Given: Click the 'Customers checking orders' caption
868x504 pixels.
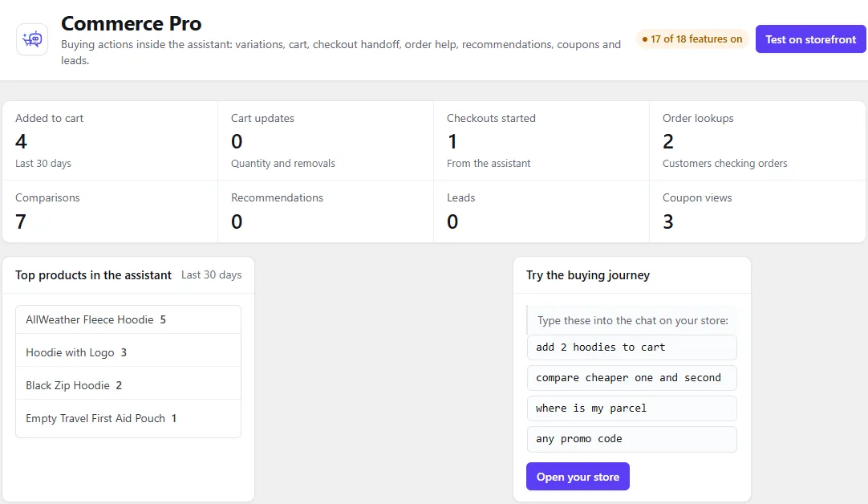Looking at the screenshot, I should point(724,164).
